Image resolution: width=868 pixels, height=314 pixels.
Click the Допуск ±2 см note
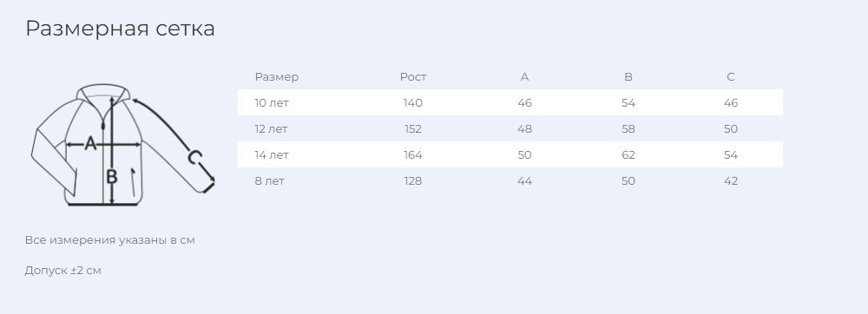[x=63, y=271]
